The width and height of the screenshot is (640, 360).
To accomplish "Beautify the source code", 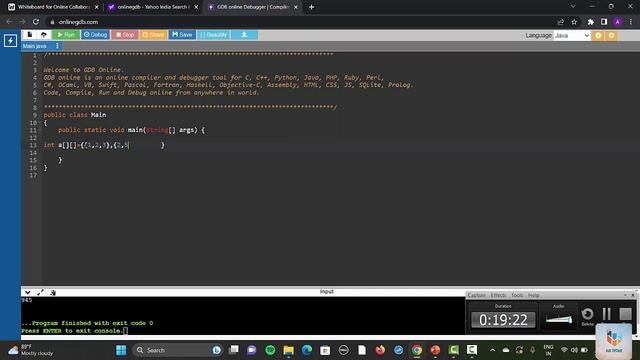I will [213, 35].
